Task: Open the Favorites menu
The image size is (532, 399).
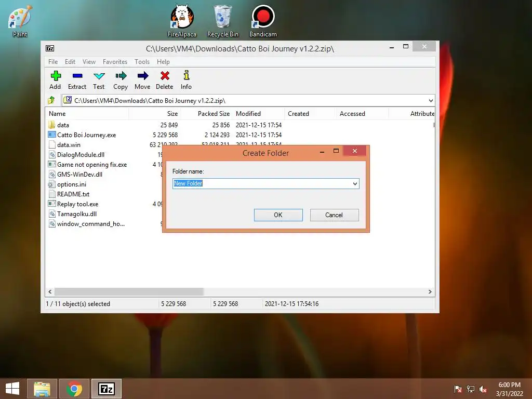Action: pos(115,62)
